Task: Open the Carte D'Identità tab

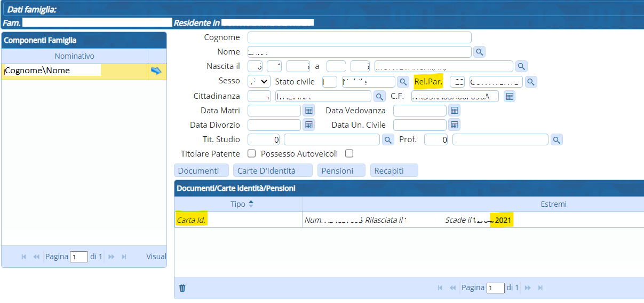Action: click(x=272, y=170)
